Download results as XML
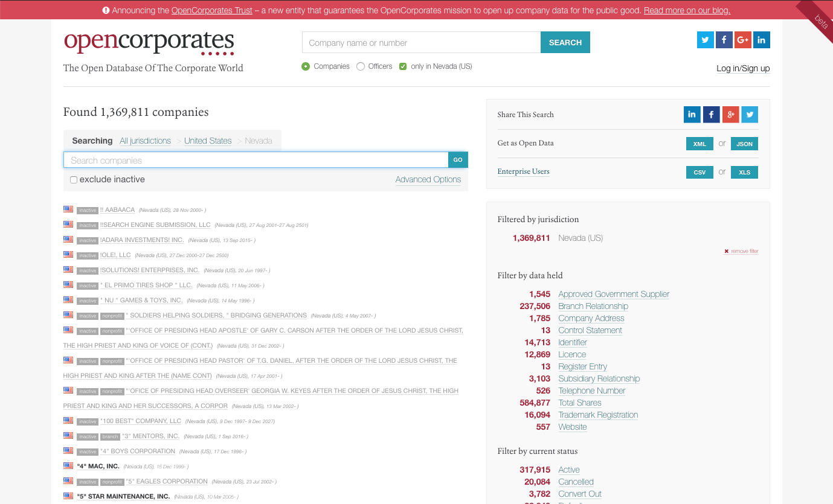 point(700,144)
